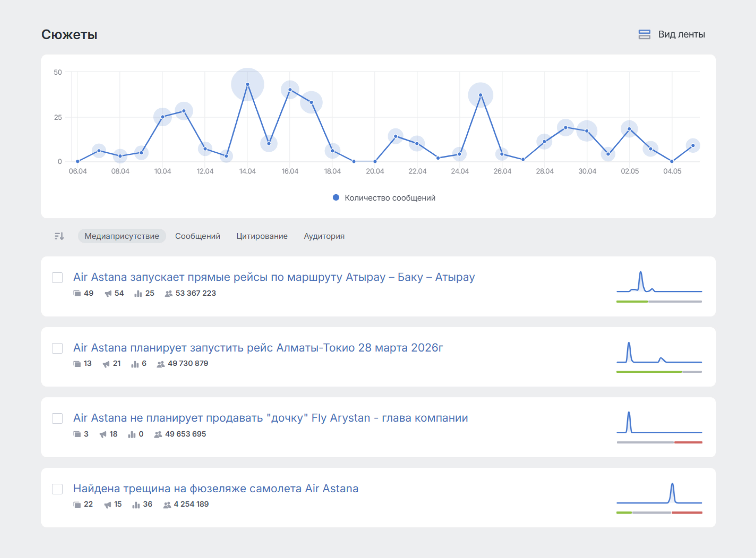This screenshot has height=558, width=756.
Task: Click sentiment bar of Алматы-Токио story
Action: click(659, 372)
